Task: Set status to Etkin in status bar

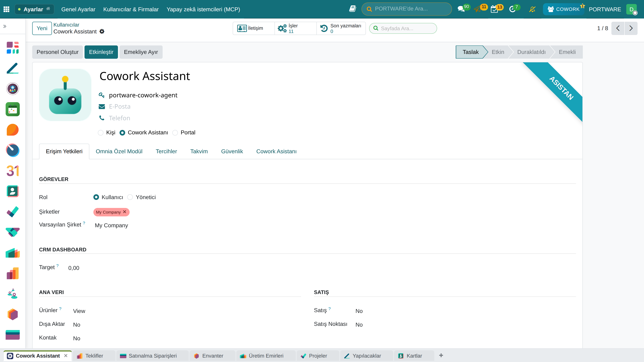Action: [498, 52]
